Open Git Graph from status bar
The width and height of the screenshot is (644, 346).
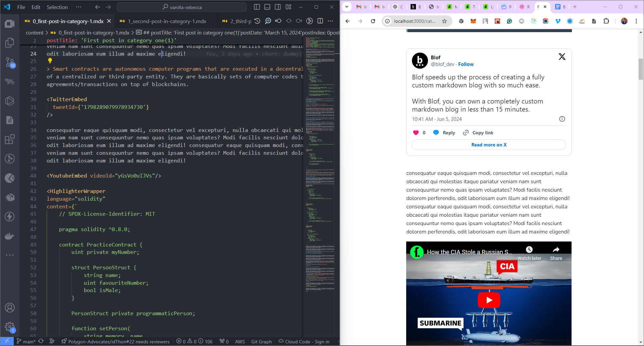tap(261, 341)
